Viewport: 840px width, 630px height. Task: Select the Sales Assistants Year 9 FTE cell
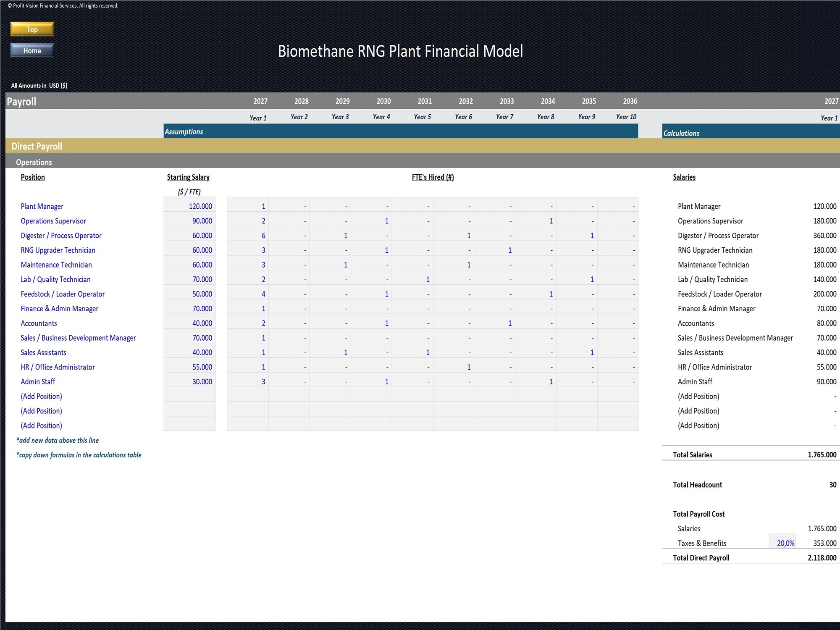point(577,352)
